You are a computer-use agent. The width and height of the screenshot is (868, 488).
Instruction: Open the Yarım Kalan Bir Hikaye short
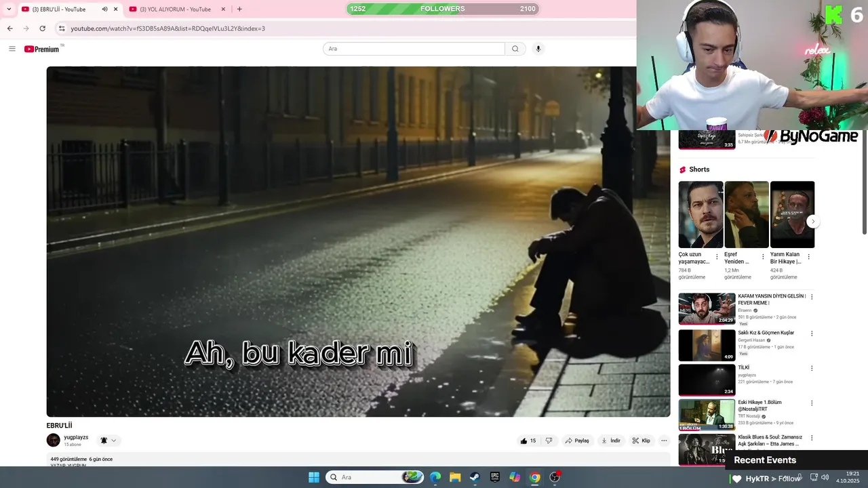(792, 214)
